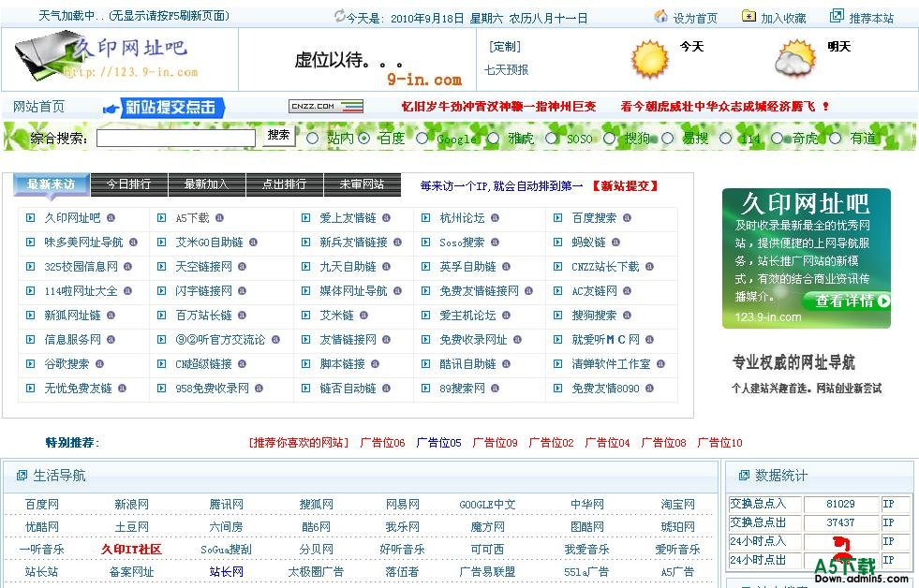The height and width of the screenshot is (588, 919).
Task: Click the arrow icon before 免费友情8090
Action: (x=558, y=388)
